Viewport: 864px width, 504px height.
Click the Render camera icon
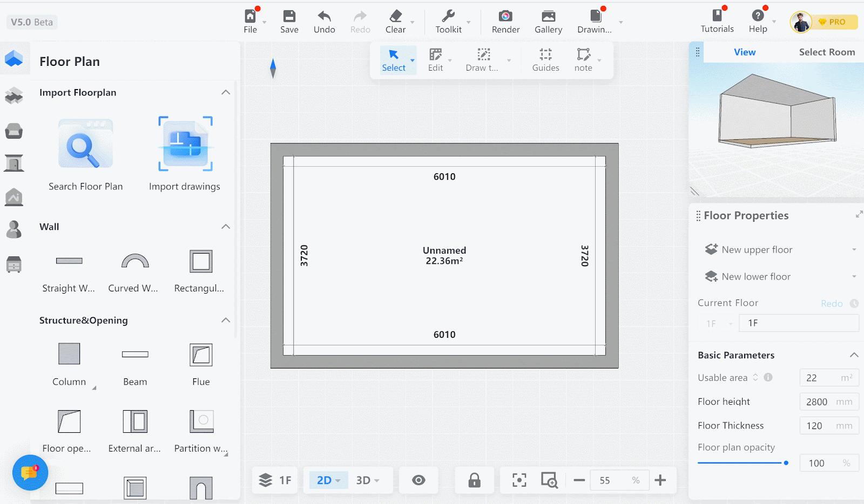click(x=505, y=17)
